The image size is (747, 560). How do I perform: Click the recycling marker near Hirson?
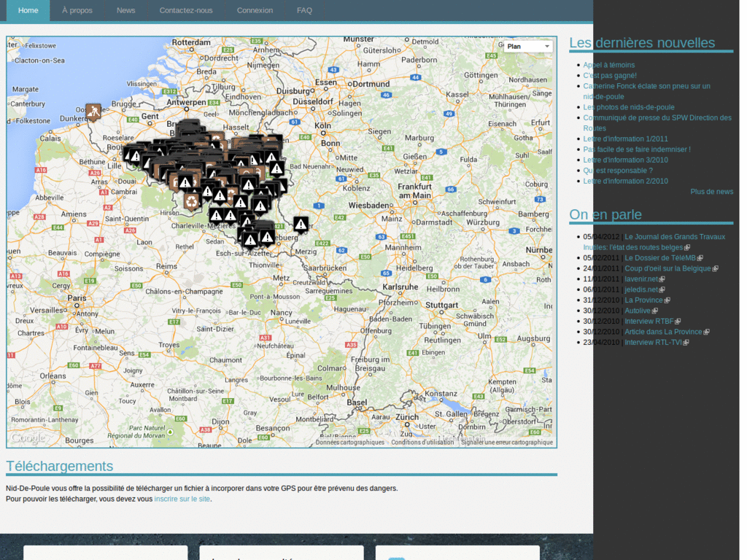pos(192,201)
